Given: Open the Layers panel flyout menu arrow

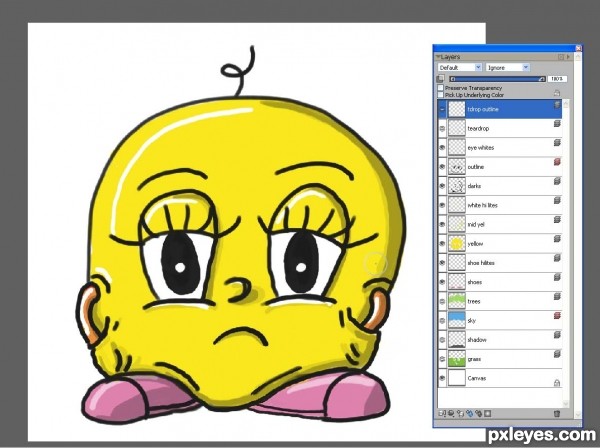Looking at the screenshot, I should (x=568, y=57).
